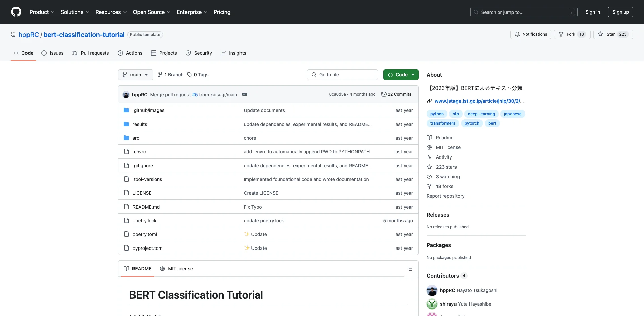Open the green Code dropdown button
This screenshot has width=644, height=316.
click(x=401, y=75)
